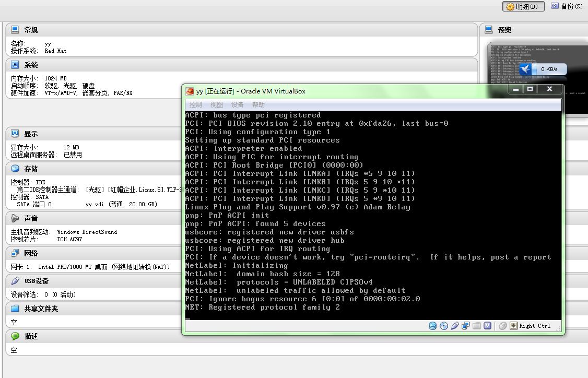This screenshot has height=378, width=588.
Task: Click the 声音 section header
Action: tap(31, 218)
